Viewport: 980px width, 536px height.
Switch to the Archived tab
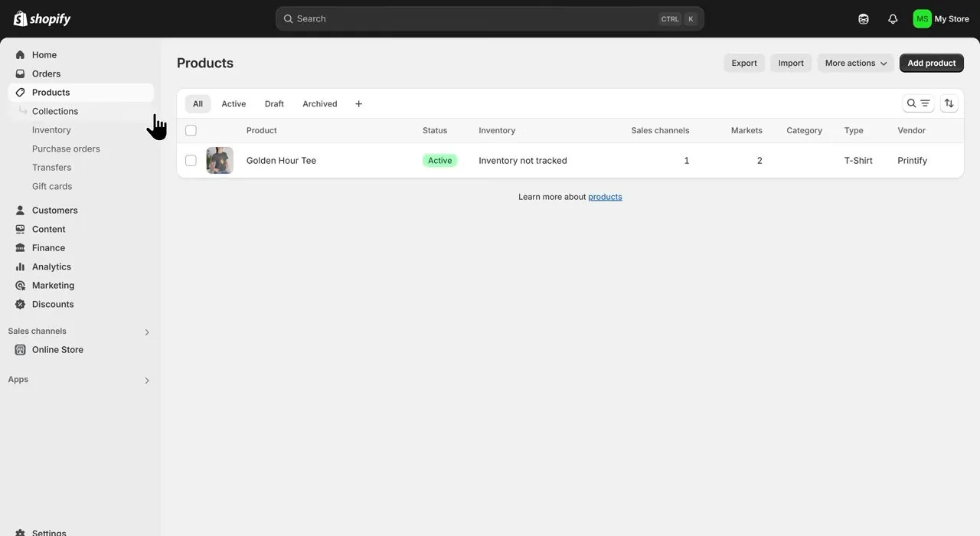point(320,104)
